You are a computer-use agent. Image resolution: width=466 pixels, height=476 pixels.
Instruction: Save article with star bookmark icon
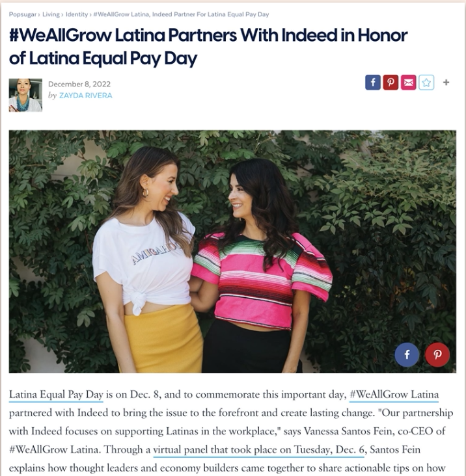pyautogui.click(x=426, y=83)
